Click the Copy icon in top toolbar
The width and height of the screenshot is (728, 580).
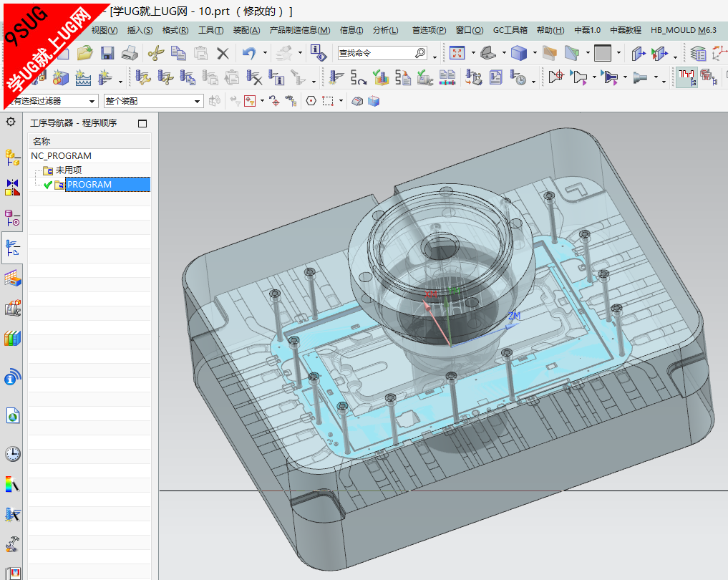tap(178, 53)
